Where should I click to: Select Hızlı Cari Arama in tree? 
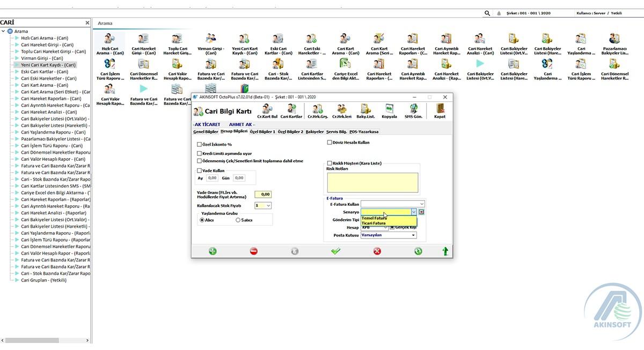click(44, 38)
